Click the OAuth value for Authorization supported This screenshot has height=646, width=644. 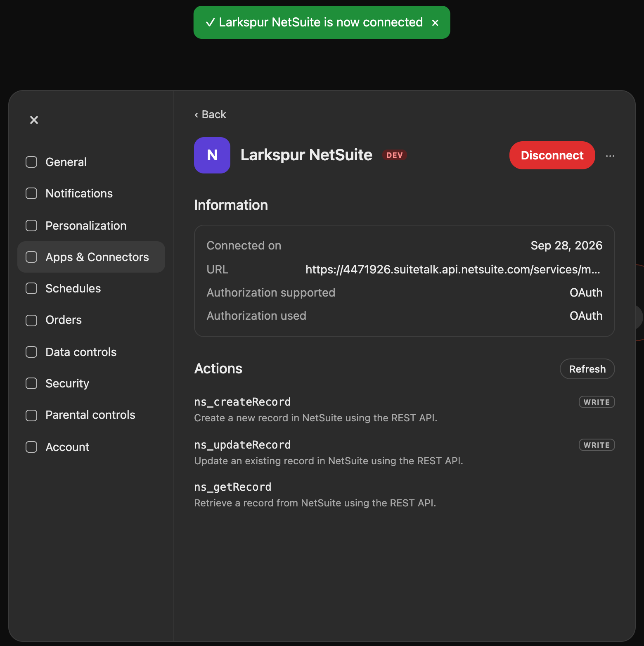point(586,292)
